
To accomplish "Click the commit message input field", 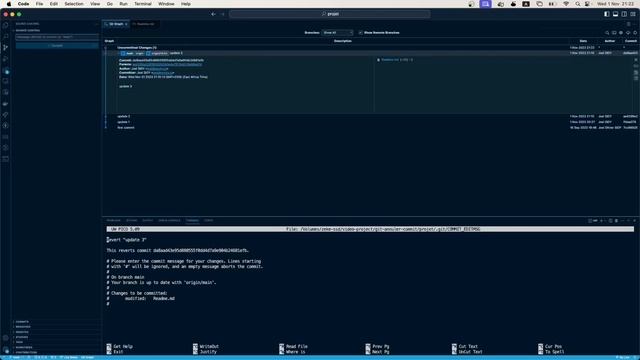I will [57, 37].
